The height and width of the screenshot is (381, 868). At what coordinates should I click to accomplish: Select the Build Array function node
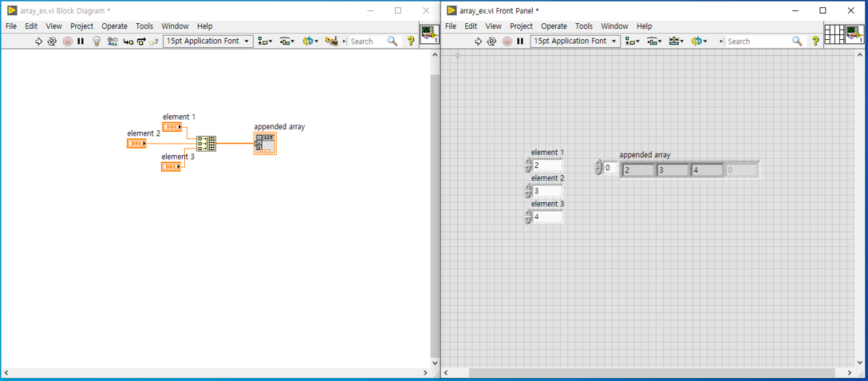pyautogui.click(x=207, y=144)
